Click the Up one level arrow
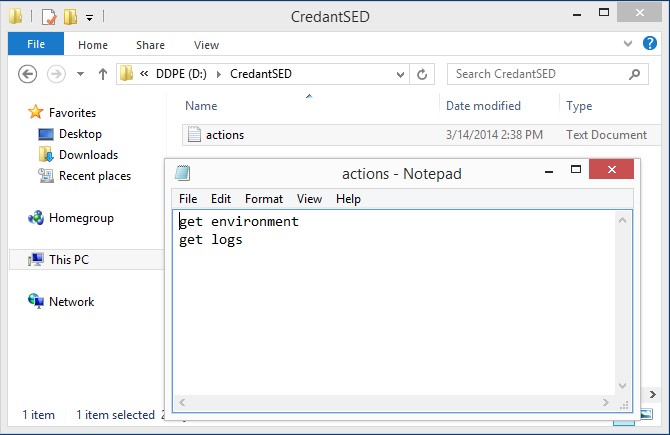This screenshot has width=670, height=435. (x=102, y=74)
